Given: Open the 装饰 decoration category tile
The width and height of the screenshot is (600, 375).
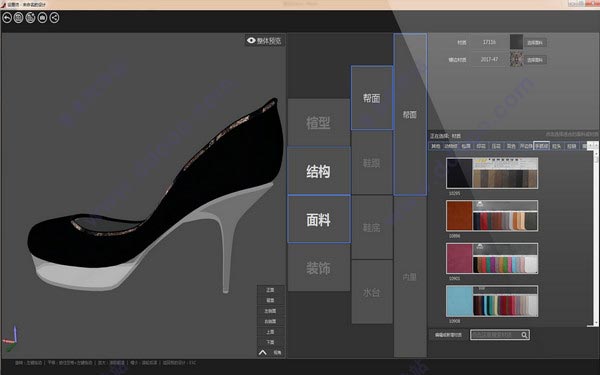Looking at the screenshot, I should tap(319, 268).
